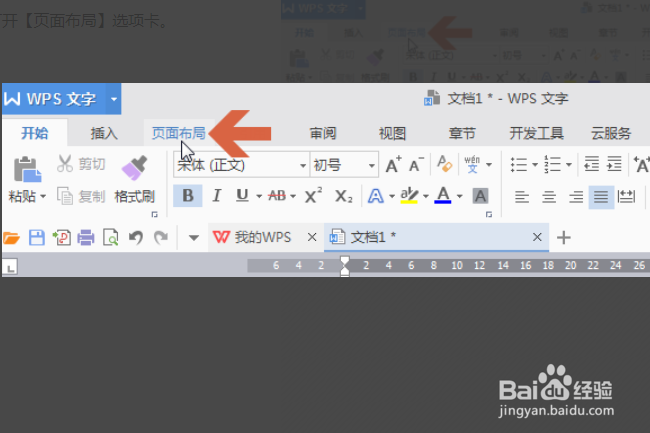Decrease font size with the A- icon
Viewport: 650px width, 433px height.
coord(416,164)
